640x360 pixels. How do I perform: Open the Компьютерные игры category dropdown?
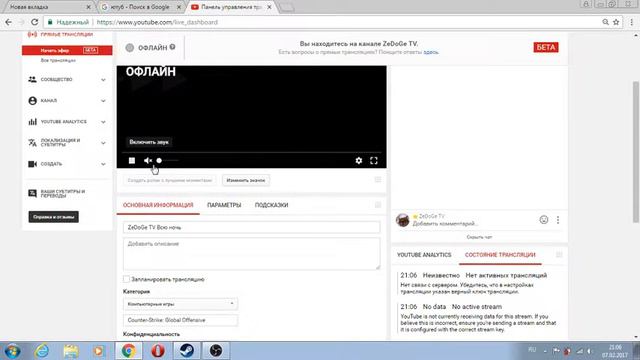click(x=180, y=304)
